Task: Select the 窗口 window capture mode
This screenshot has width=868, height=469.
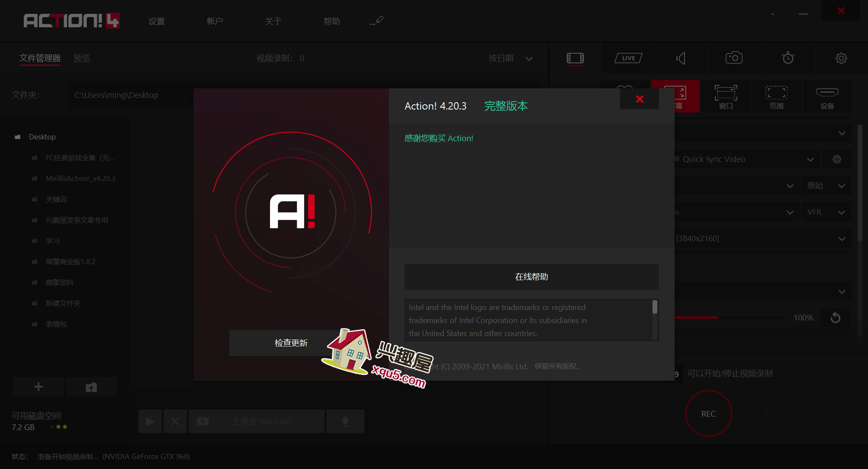Action: [726, 97]
